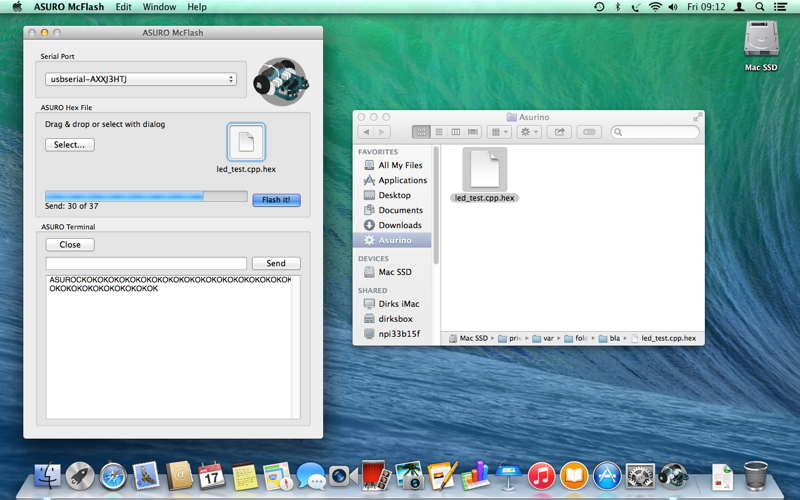Image resolution: width=800 pixels, height=500 pixels.
Task: Open the Serial Port usbserial dropdown
Action: (141, 79)
